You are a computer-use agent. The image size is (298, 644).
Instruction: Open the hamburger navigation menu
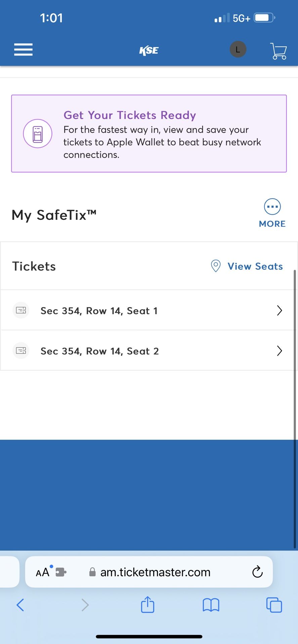pyautogui.click(x=23, y=50)
